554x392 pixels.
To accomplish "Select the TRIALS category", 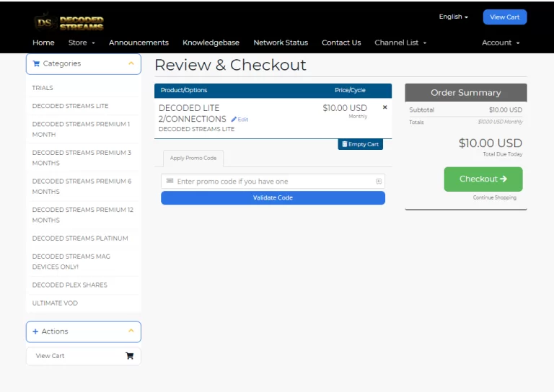I will pos(43,88).
